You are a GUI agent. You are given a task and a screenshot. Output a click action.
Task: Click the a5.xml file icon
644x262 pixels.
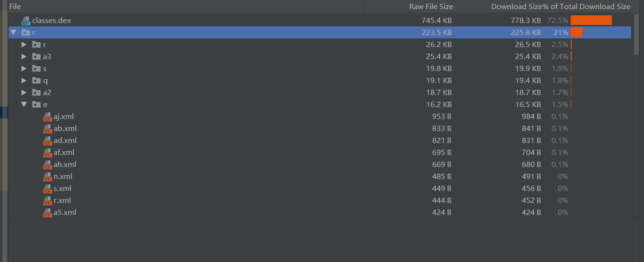point(47,213)
